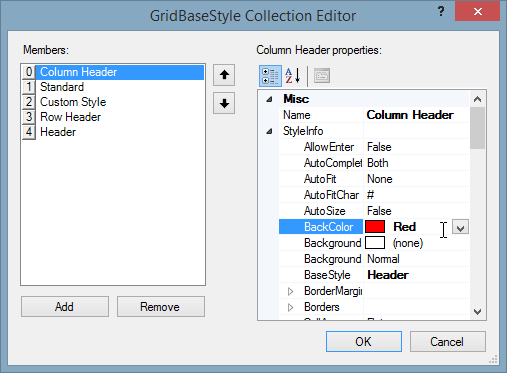Click the Normal background value
The width and height of the screenshot is (507, 373).
coord(383,259)
